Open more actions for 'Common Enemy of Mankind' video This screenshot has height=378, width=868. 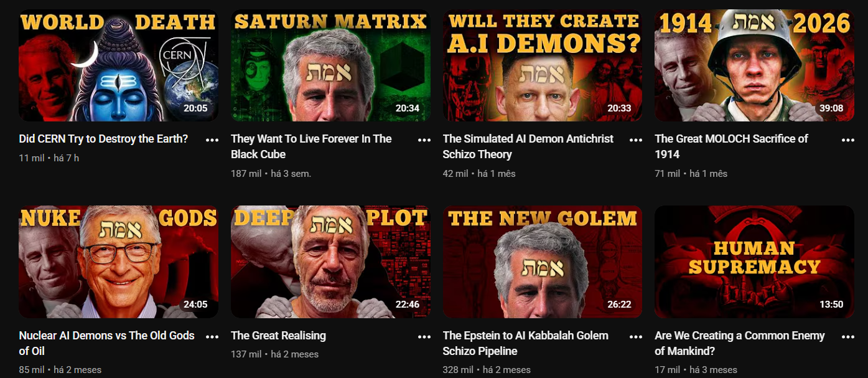pos(848,337)
